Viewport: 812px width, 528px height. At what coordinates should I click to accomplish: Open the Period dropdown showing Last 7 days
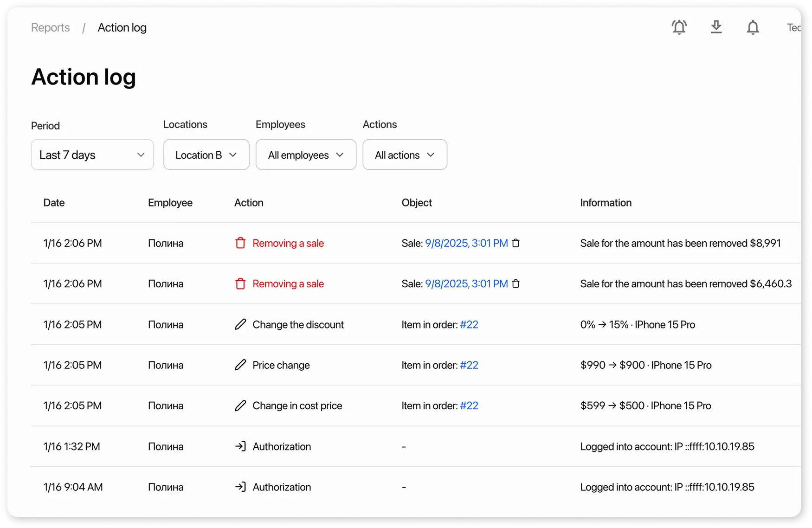point(92,155)
